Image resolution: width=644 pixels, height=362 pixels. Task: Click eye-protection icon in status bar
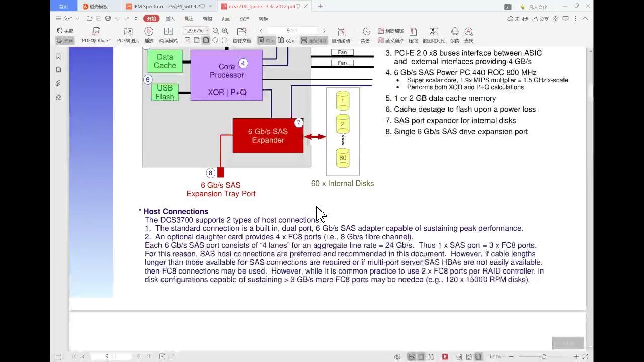point(397,356)
